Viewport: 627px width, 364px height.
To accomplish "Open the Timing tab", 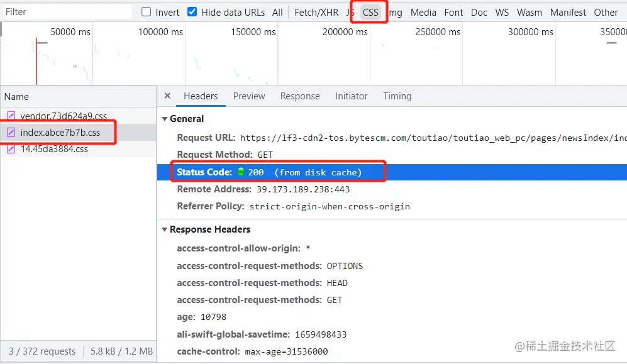I will coord(397,96).
